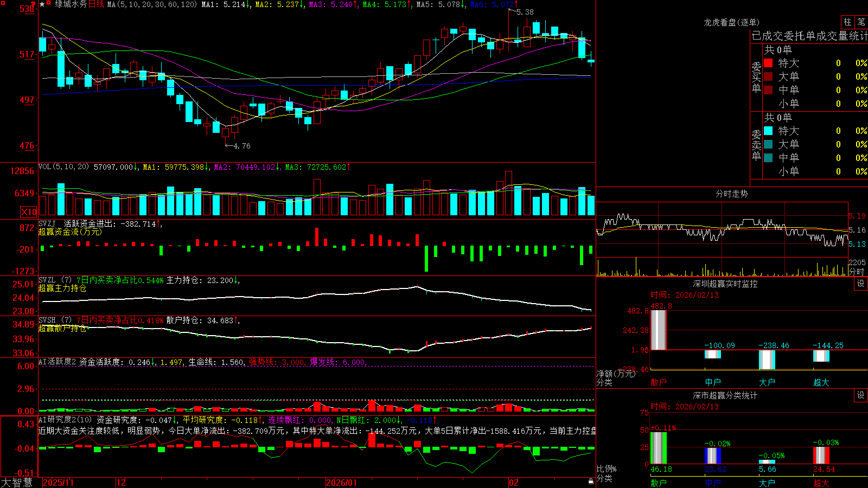Click the 大户 bar showing -238.46
Screen dimensions: 868x488
[x=767, y=359]
